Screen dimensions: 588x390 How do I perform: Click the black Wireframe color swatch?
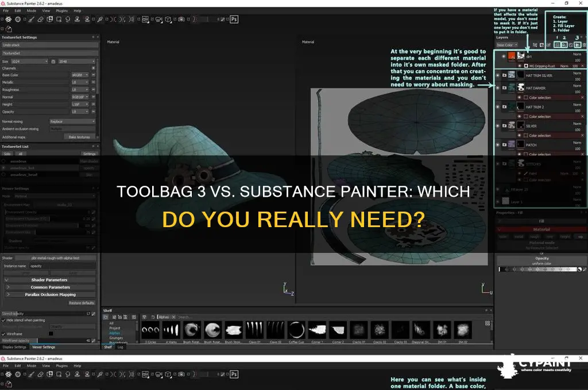point(51,334)
